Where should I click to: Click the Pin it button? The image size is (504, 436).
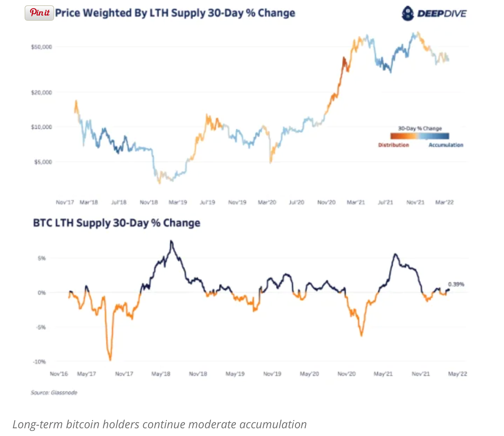[x=39, y=13]
